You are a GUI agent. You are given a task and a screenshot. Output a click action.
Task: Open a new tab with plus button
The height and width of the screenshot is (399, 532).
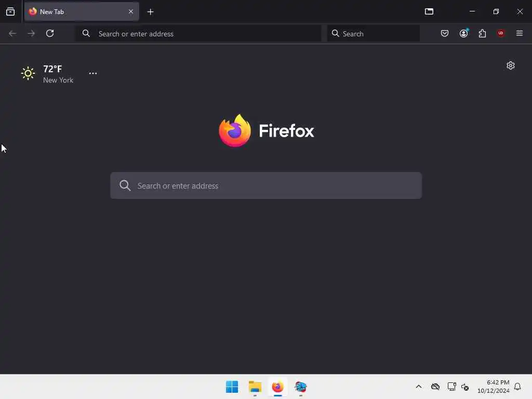pos(150,12)
